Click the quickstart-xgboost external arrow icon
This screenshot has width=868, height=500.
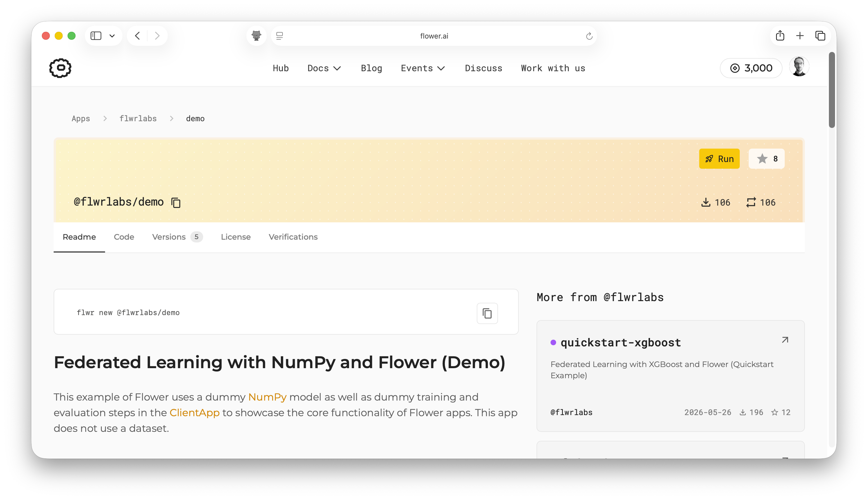(x=785, y=340)
